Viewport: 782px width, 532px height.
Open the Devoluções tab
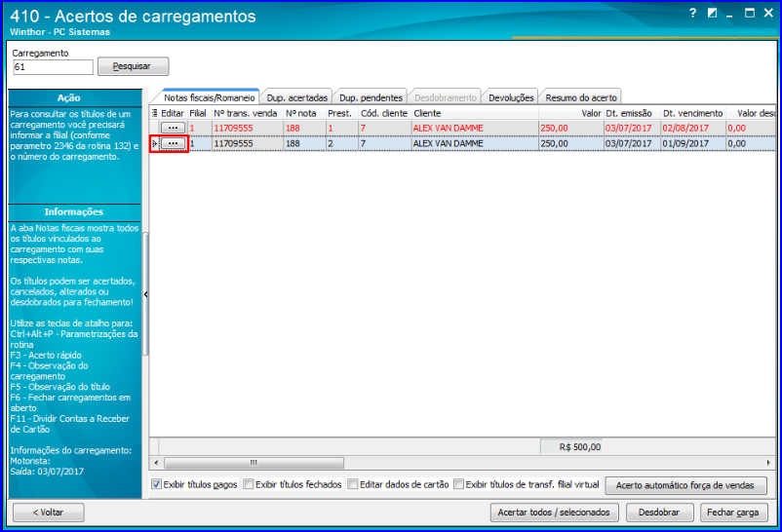pos(511,97)
